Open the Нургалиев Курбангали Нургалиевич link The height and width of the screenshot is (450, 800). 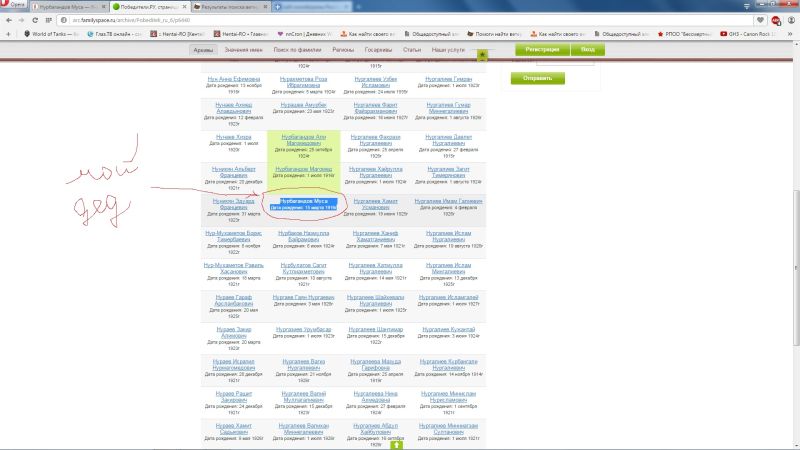[x=448, y=364]
